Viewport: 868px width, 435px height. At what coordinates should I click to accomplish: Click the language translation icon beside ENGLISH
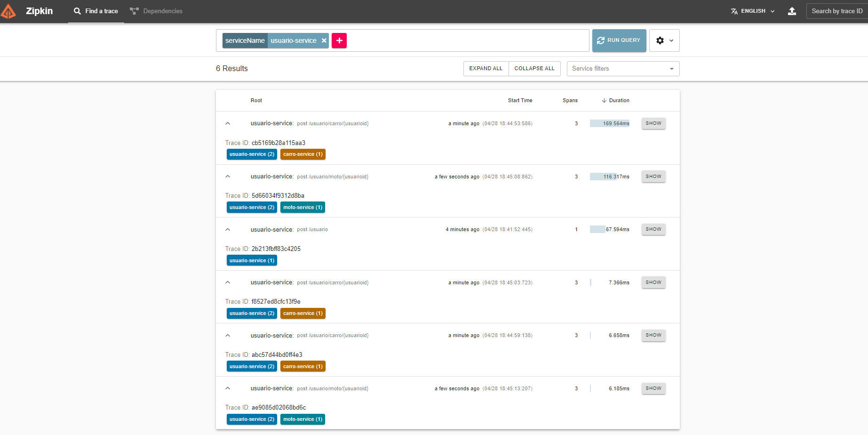733,11
